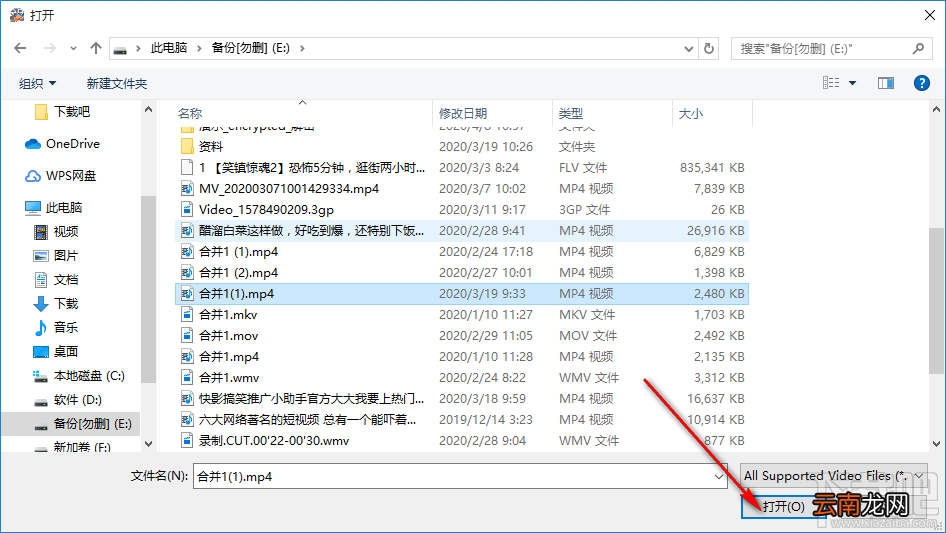Open WPS网盘 in the navigation pane
Viewport: 946px width, 533px height.
click(60, 176)
